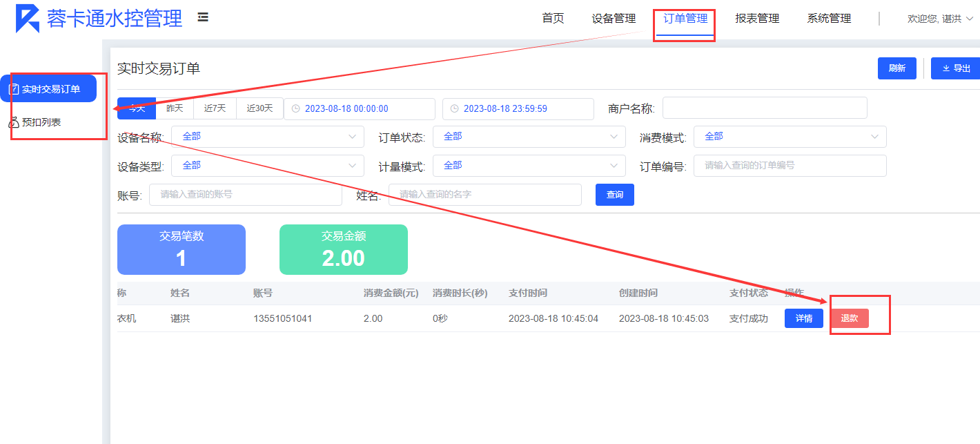The image size is (980, 444).
Task: Select the 昨天 date range option
Action: pyautogui.click(x=175, y=108)
